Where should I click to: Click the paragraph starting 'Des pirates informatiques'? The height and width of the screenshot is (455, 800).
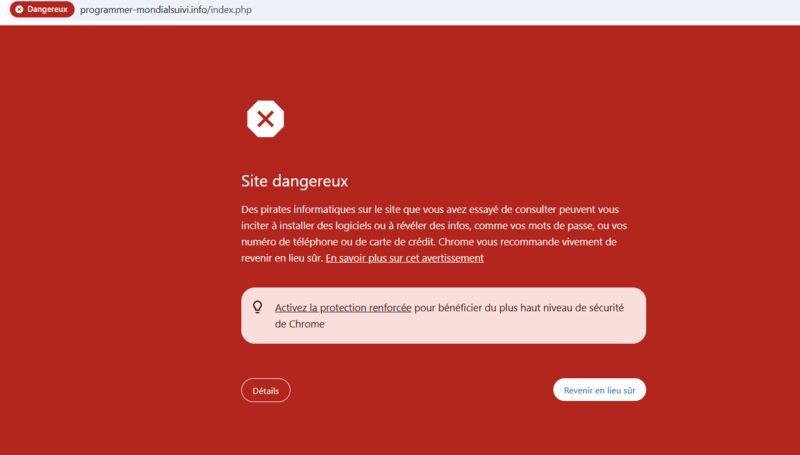coord(434,234)
